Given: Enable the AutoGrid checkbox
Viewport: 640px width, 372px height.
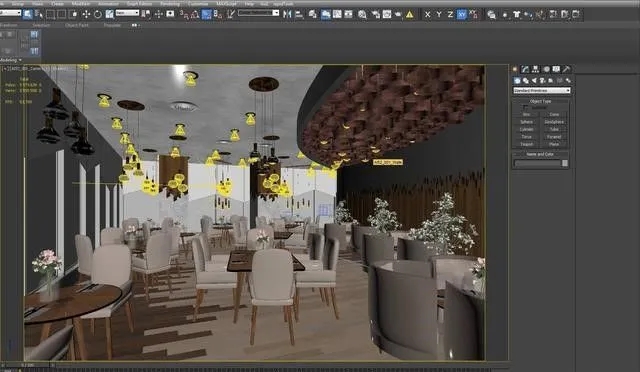Looking at the screenshot, I should (524, 107).
